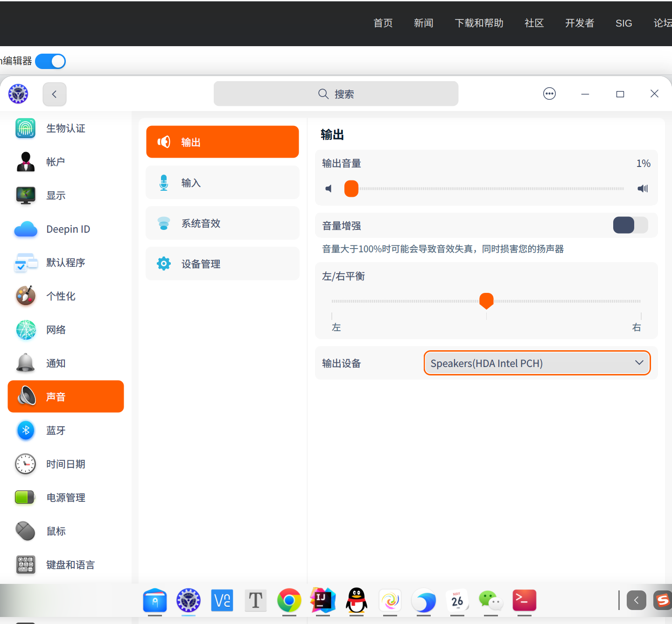The width and height of the screenshot is (672, 624).
Task: Open the T font app in dock
Action: coord(256,600)
